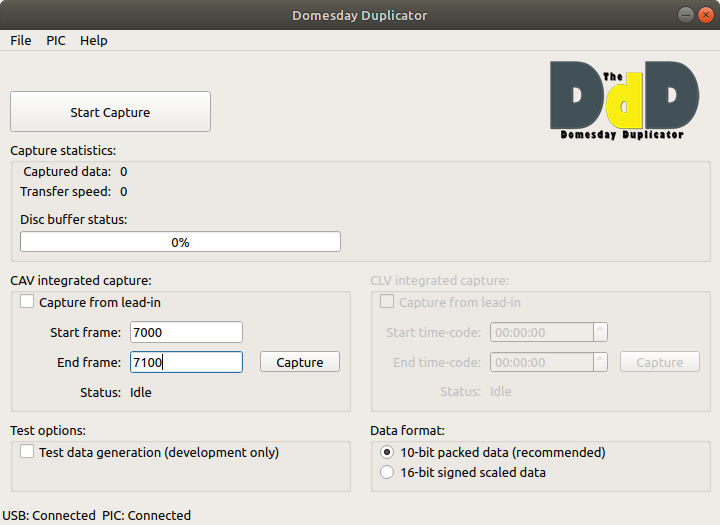Click the Disc buffer status label
The width and height of the screenshot is (720, 525).
tap(73, 220)
